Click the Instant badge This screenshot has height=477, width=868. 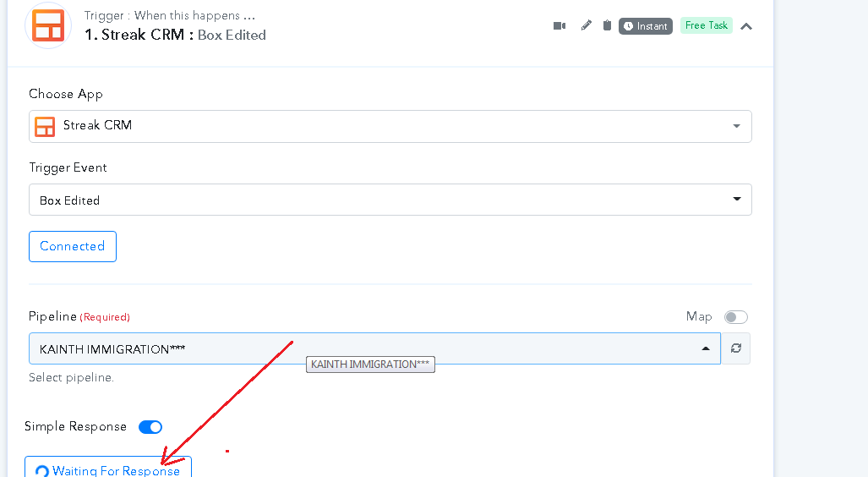click(x=646, y=26)
